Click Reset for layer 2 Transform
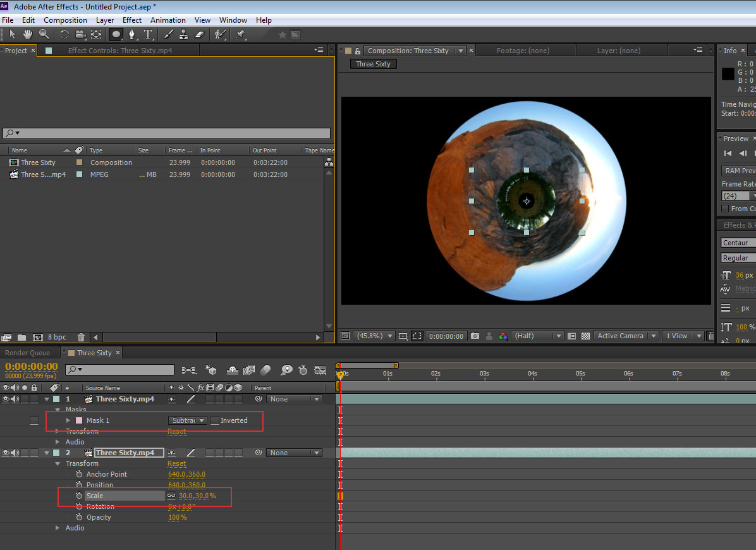Screen dimensions: 756x550 click(x=177, y=463)
